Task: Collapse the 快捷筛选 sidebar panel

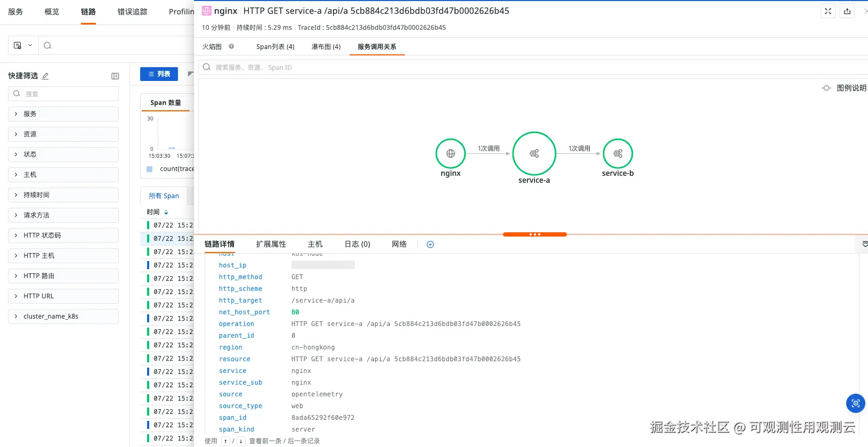Action: (x=115, y=76)
